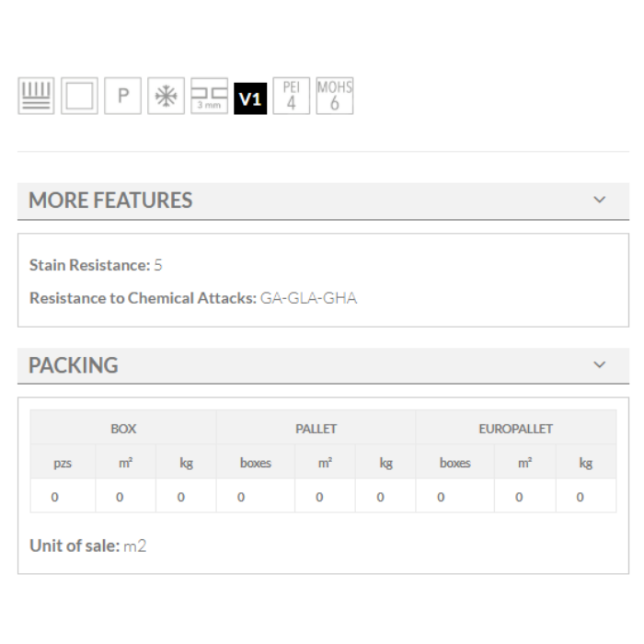Click the pzs subheader under BOX

coord(63,463)
